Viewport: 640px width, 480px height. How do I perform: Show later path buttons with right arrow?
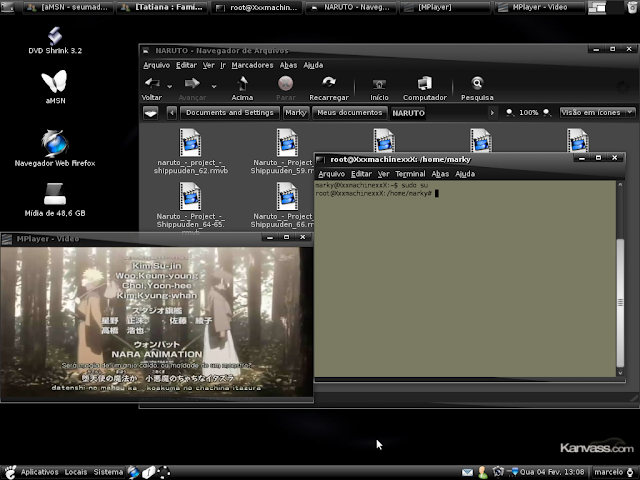click(492, 113)
